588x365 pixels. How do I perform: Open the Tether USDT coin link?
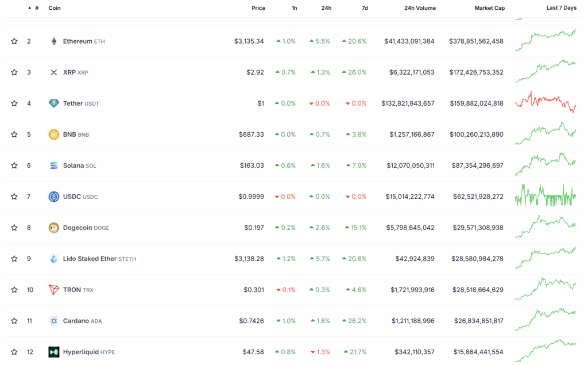coord(81,103)
